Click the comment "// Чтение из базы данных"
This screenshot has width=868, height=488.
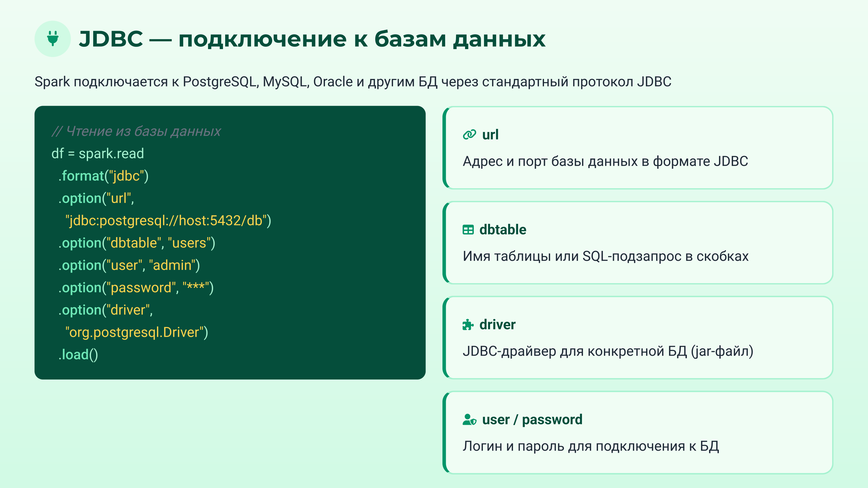[x=137, y=131]
